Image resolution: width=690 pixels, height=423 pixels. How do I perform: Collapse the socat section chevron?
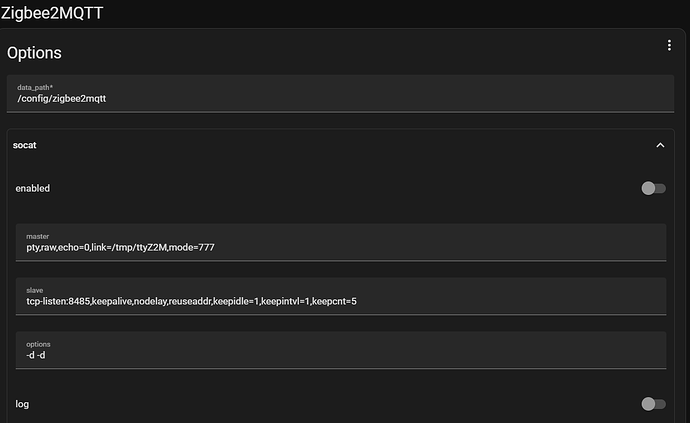point(660,145)
